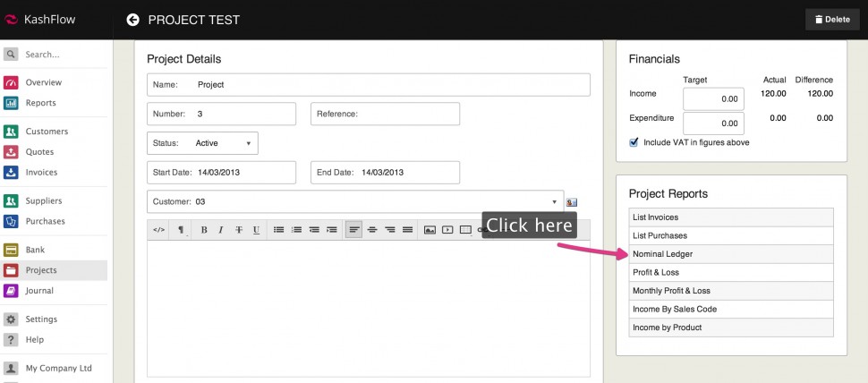
Task: Expand the Customer dropdown list
Action: [554, 202]
